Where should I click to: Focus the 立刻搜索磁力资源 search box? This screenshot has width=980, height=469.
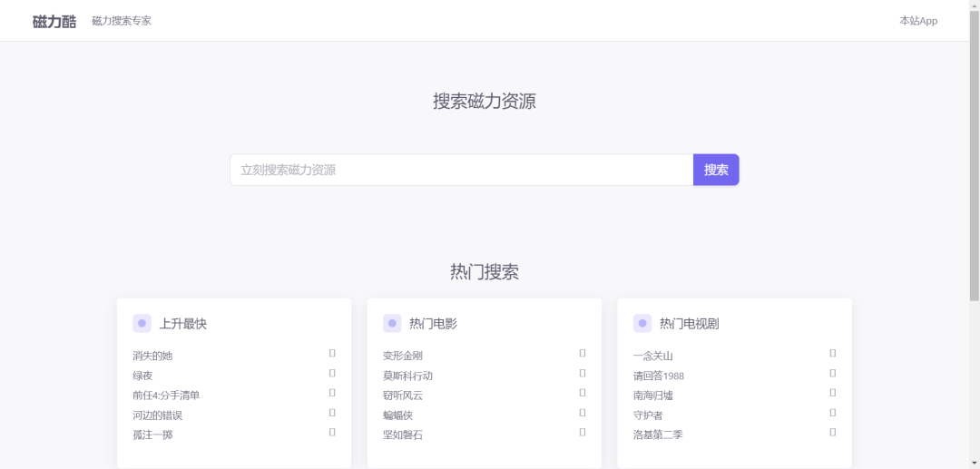point(461,170)
